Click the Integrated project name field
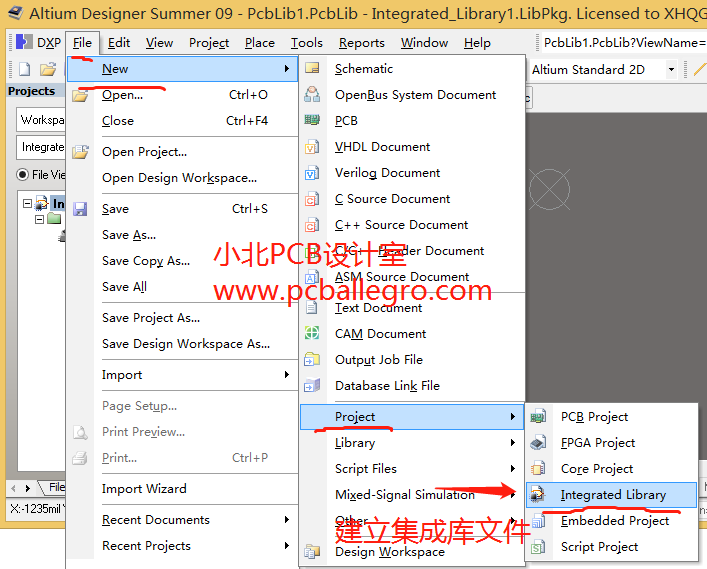The image size is (707, 569). pyautogui.click(x=41, y=147)
